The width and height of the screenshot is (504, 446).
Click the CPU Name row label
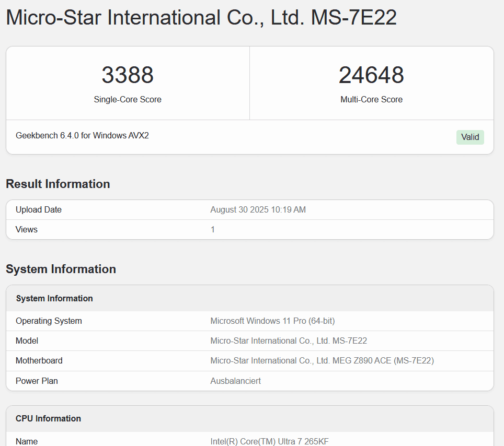(27, 441)
